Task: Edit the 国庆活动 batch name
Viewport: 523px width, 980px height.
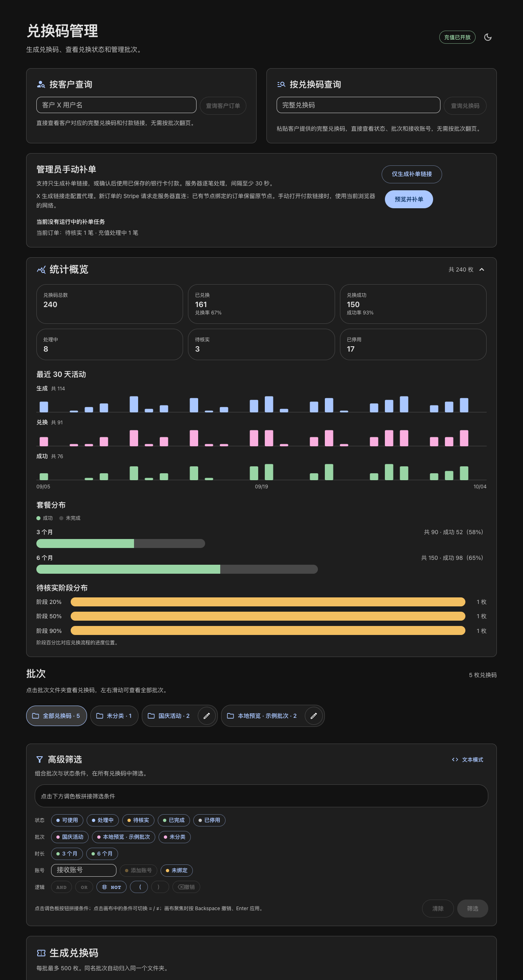Action: click(x=207, y=716)
